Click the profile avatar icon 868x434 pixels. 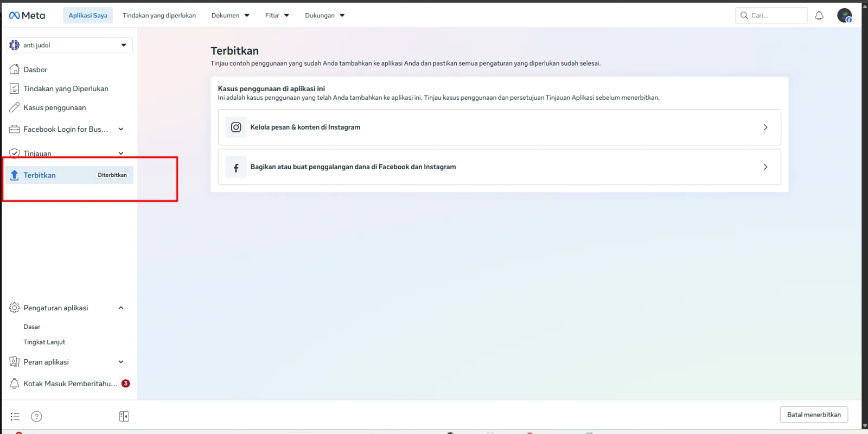pyautogui.click(x=844, y=15)
